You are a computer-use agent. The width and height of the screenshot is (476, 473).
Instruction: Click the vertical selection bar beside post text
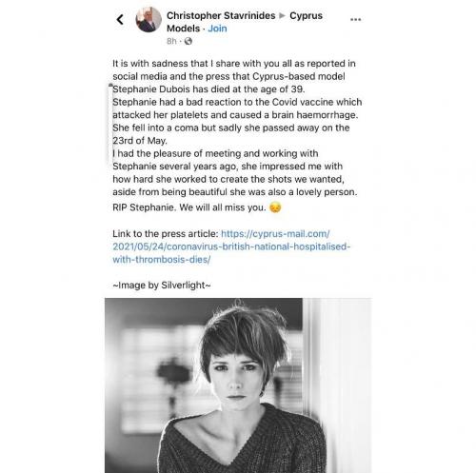coord(110,124)
